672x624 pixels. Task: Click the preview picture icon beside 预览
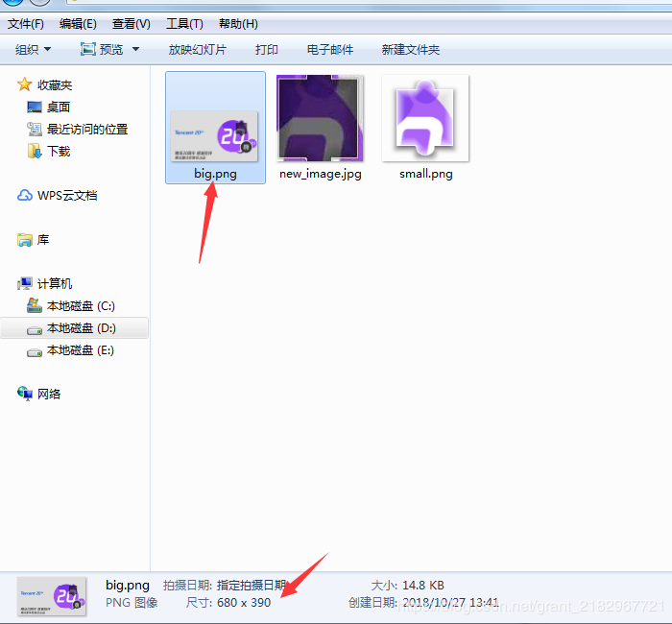click(88, 49)
